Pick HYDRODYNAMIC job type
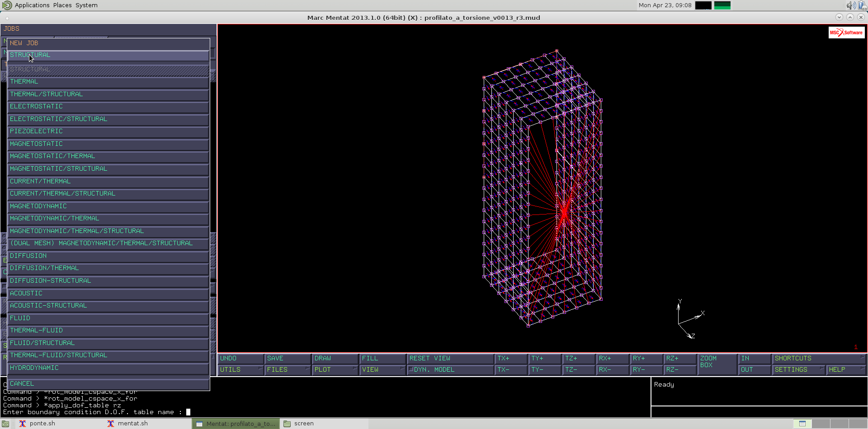Image resolution: width=868 pixels, height=429 pixels. point(108,368)
